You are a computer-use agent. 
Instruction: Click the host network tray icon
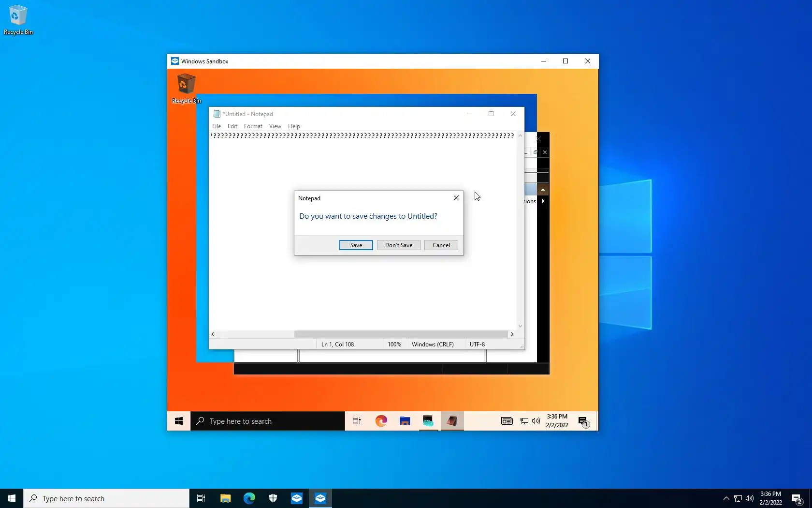(x=738, y=498)
